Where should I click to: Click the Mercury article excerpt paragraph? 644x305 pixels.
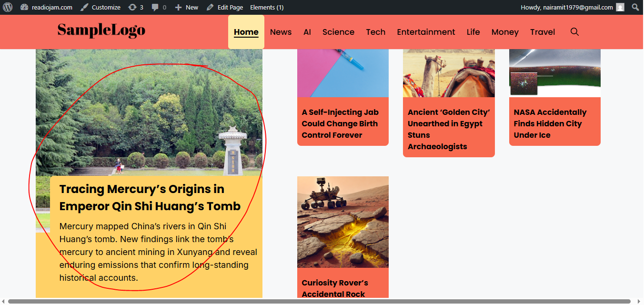(x=158, y=252)
